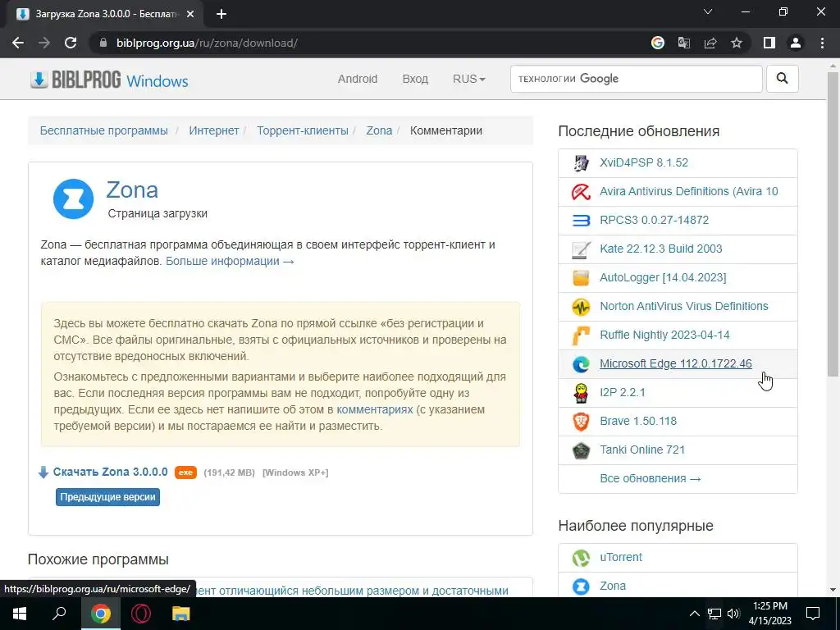Expand the RUS language dropdown

(x=468, y=79)
